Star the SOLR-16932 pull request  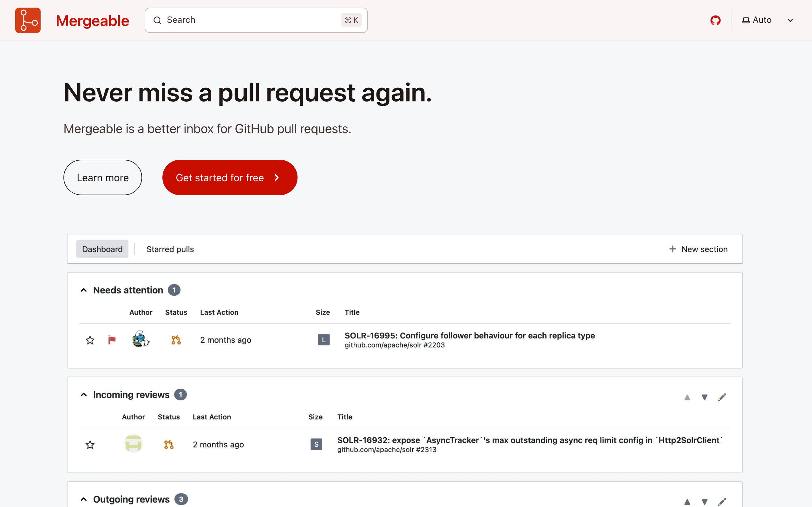pyautogui.click(x=90, y=445)
